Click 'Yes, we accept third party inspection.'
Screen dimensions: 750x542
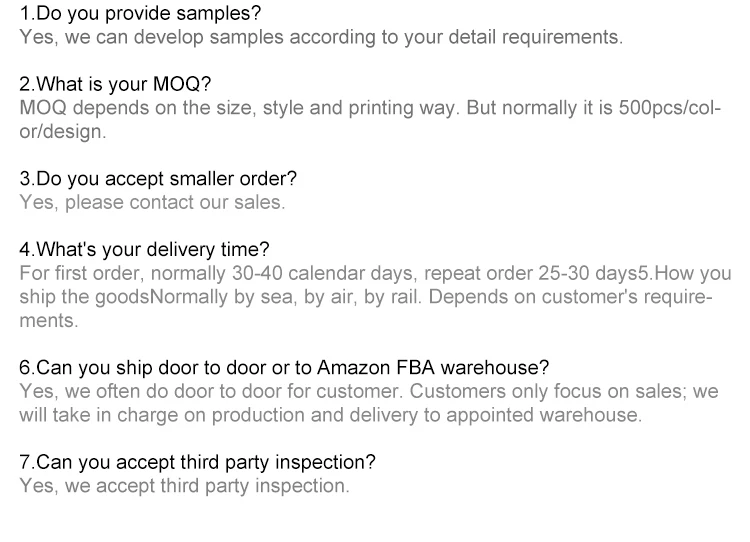tap(184, 485)
